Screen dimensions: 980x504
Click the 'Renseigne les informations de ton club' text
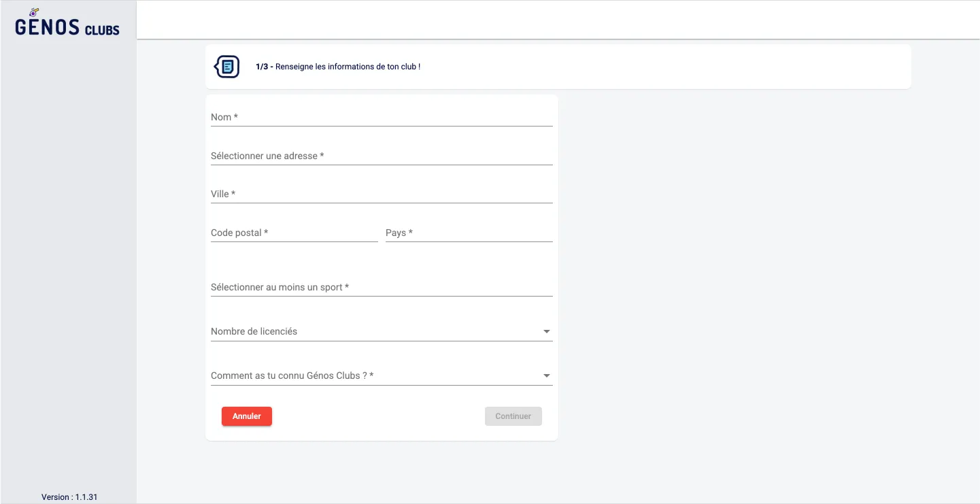coord(348,67)
